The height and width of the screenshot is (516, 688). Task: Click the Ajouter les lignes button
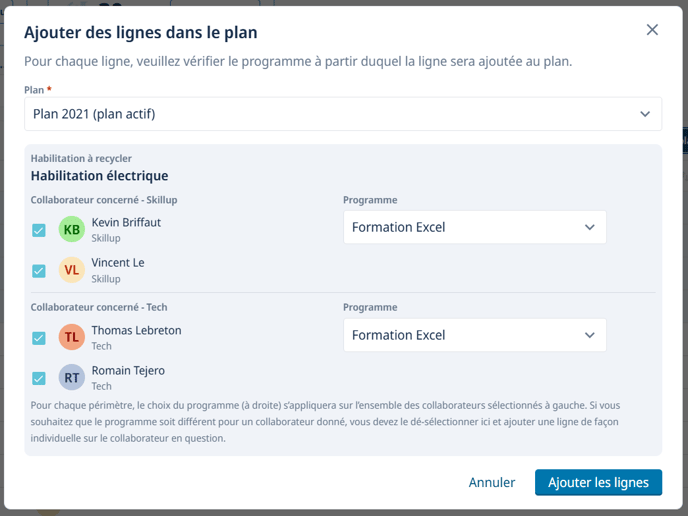tap(598, 482)
